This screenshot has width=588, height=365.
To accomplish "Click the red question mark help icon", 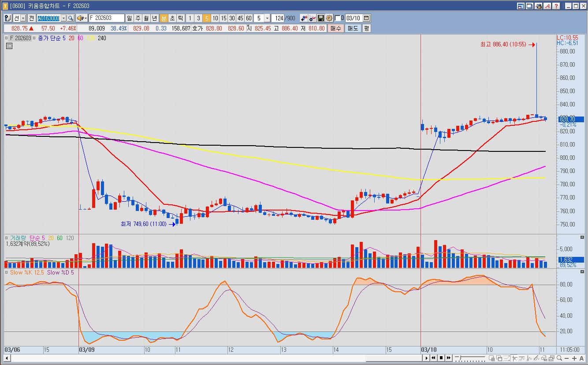I will pos(557,6).
